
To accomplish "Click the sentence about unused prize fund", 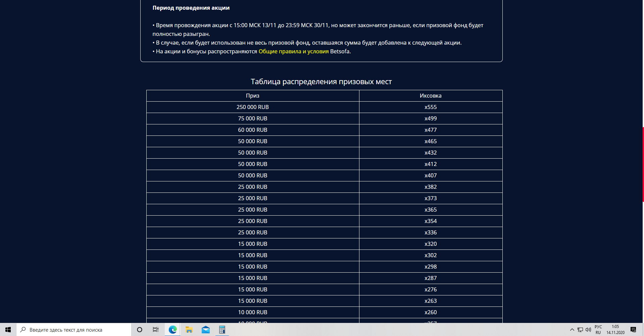I will point(307,43).
